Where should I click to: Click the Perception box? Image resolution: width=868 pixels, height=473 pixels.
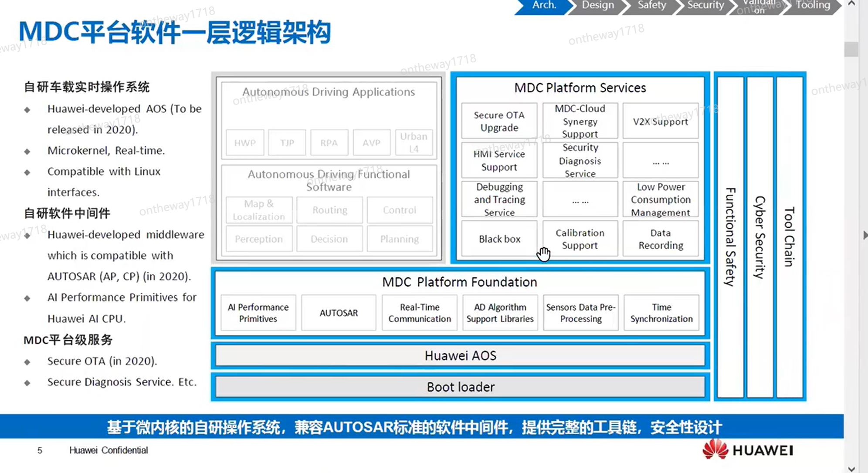pyautogui.click(x=259, y=239)
